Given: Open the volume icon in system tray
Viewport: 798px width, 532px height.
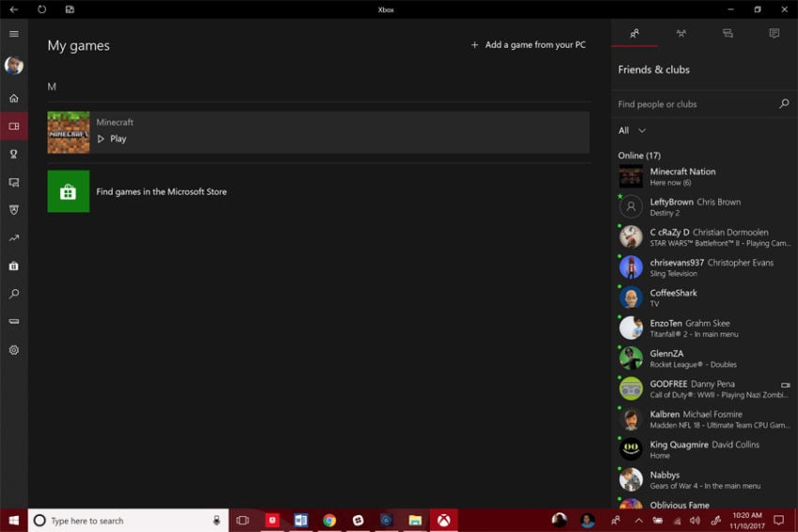Looking at the screenshot, I should pyautogui.click(x=695, y=521).
